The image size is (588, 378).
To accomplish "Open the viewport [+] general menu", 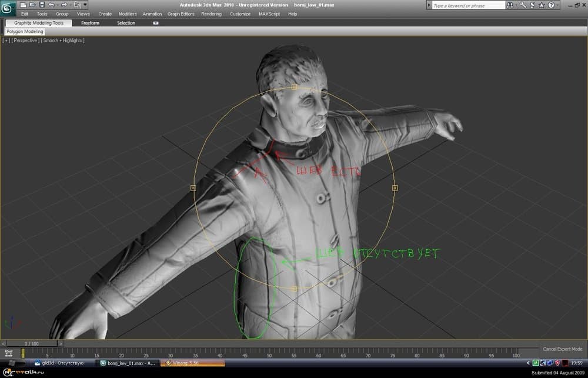I will (6, 41).
